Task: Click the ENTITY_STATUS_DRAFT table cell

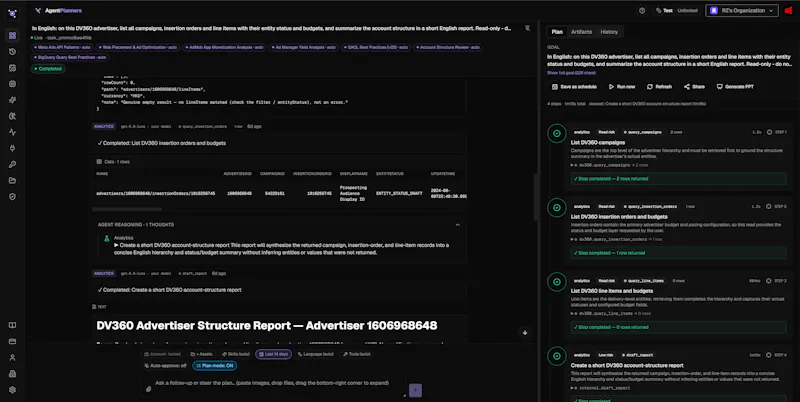Action: (399, 194)
